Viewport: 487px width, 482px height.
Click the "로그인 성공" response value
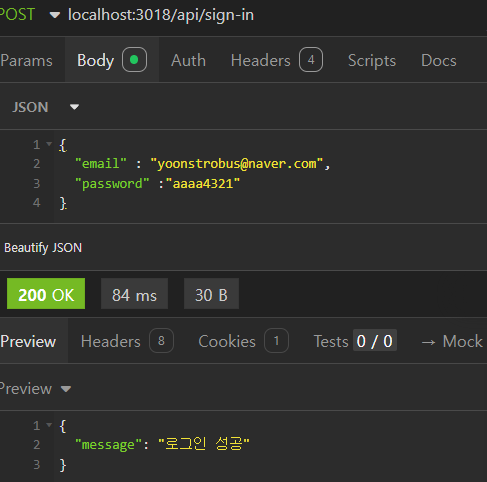pos(204,444)
